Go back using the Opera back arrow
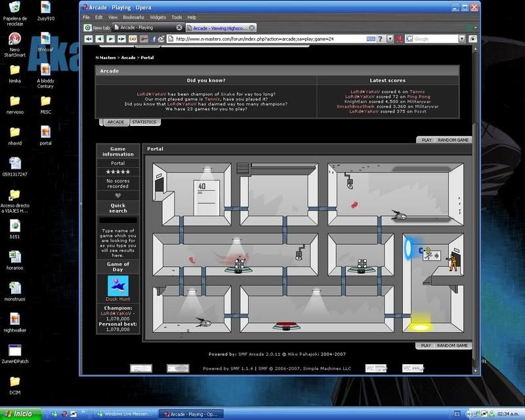 click(x=100, y=39)
